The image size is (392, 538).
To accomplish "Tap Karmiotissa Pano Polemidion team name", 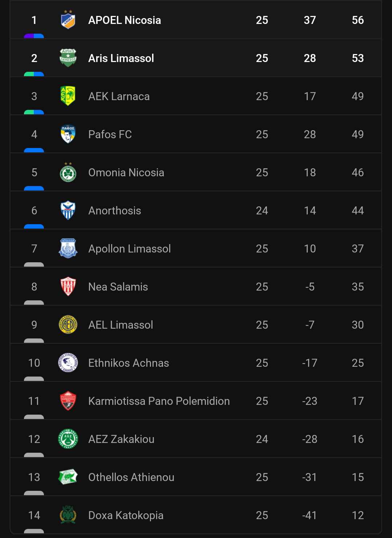I will pos(159,401).
